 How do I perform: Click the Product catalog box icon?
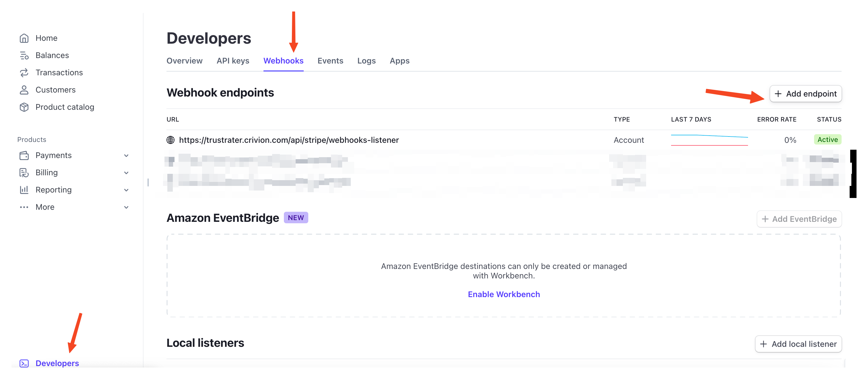tap(24, 107)
